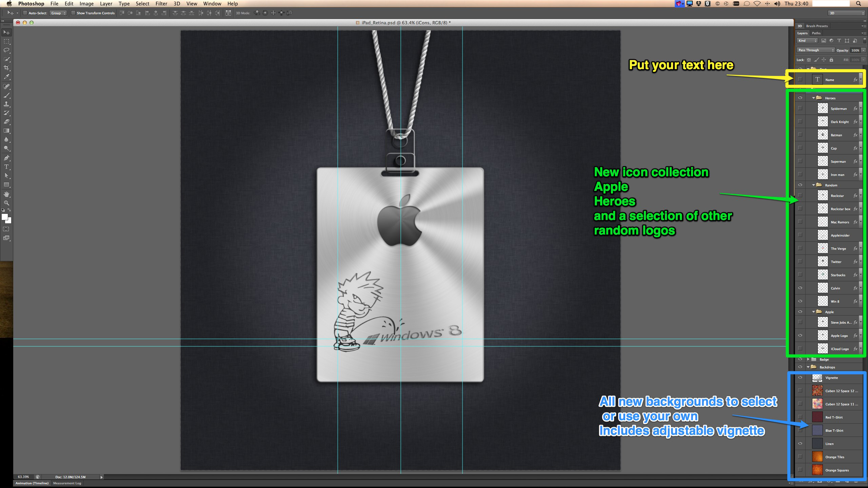Select the Hand tool
868x488 pixels.
6,194
